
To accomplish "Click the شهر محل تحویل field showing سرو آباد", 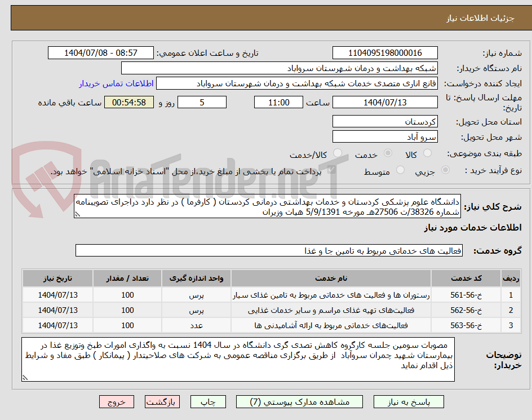I will 385,136.
